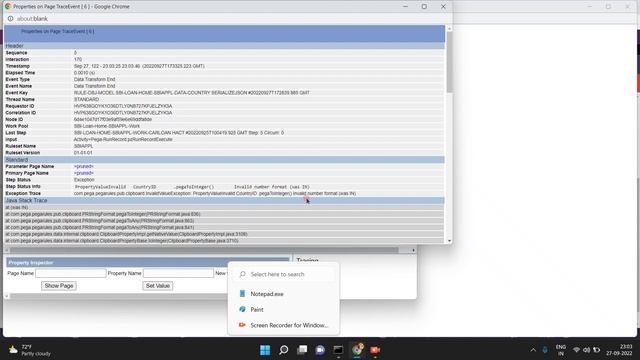Click the Tracer horizontal scrollbar track
This screenshot has height=360, width=640.
pos(204,250)
